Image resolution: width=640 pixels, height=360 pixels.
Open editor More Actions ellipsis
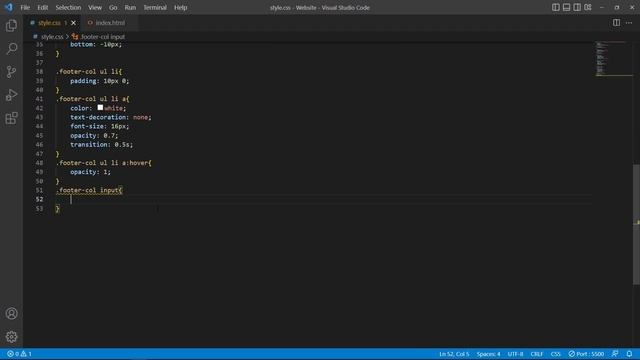click(629, 23)
